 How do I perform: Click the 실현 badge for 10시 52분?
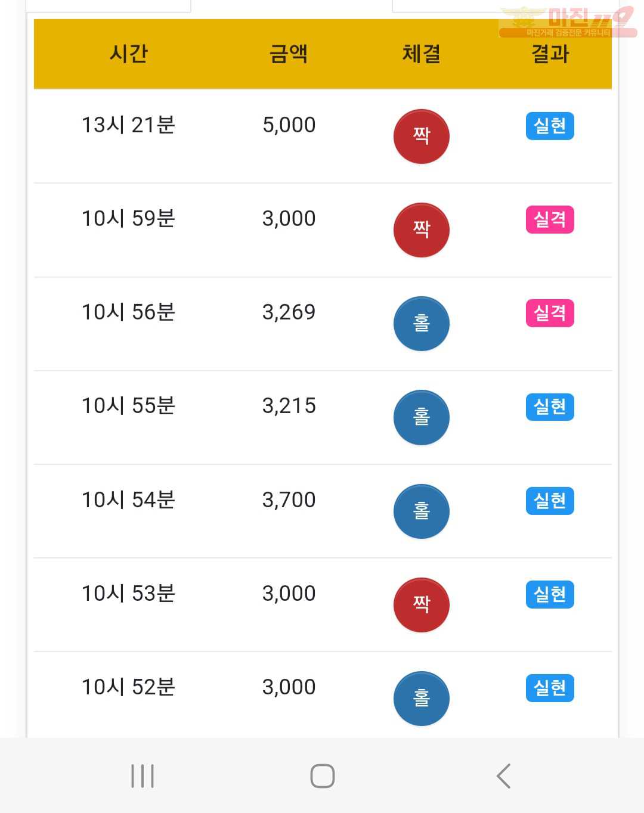[x=550, y=688]
